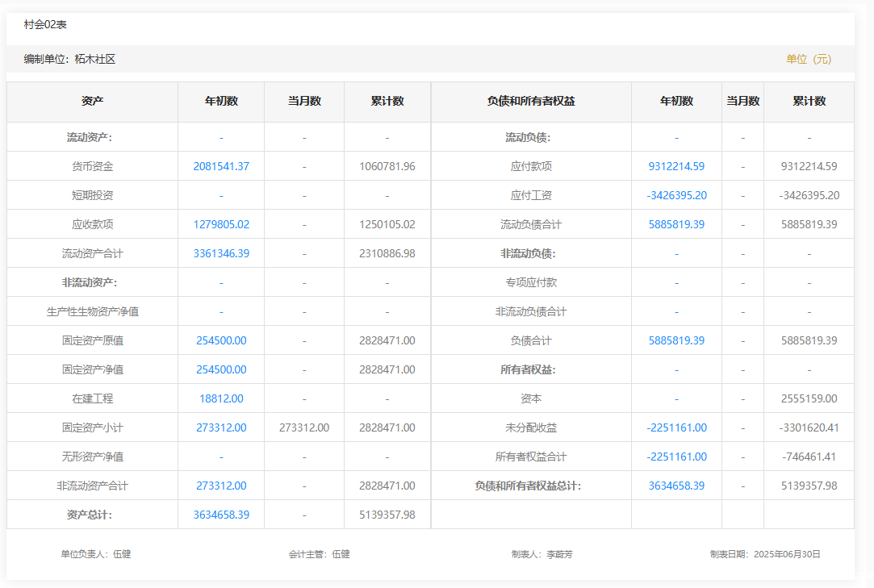Open the 应付款项 year-start link 9312214.59
This screenshot has width=874, height=588.
click(x=676, y=166)
